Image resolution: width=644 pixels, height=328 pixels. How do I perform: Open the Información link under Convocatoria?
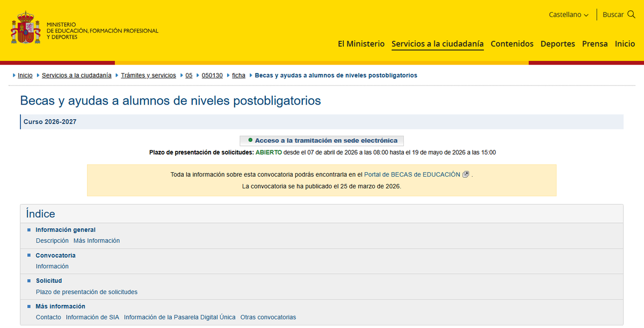[x=52, y=266]
